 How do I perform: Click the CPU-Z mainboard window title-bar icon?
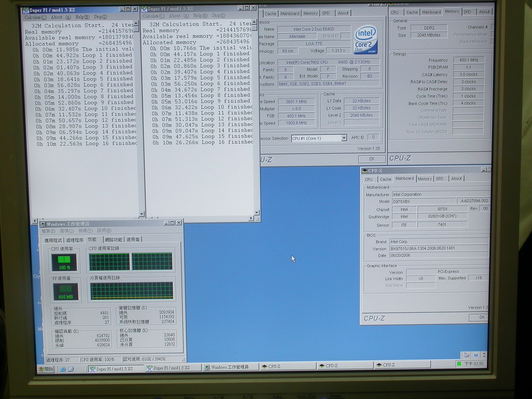[x=365, y=170]
